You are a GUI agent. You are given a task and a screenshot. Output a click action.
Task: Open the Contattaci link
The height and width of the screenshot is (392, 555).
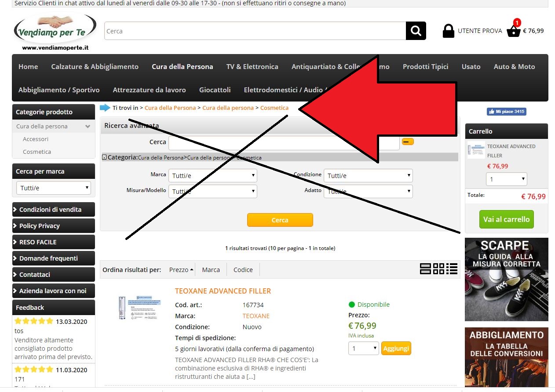point(53,274)
